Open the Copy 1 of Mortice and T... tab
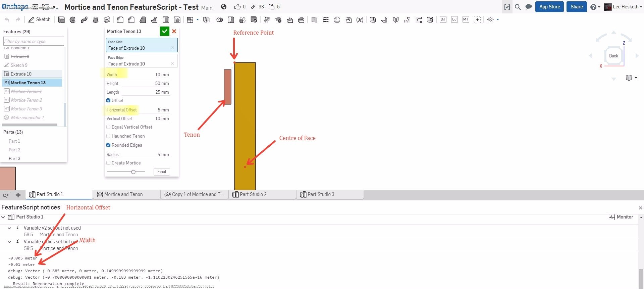 (195, 194)
